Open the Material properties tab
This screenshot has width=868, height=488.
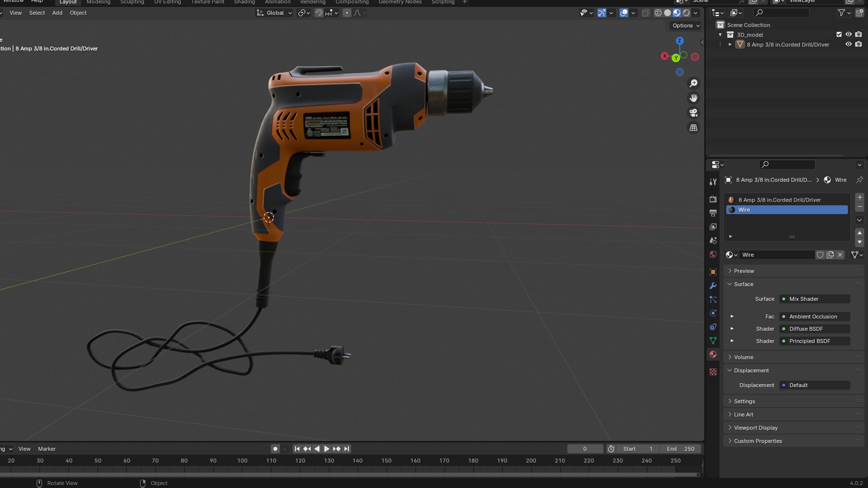pos(713,354)
